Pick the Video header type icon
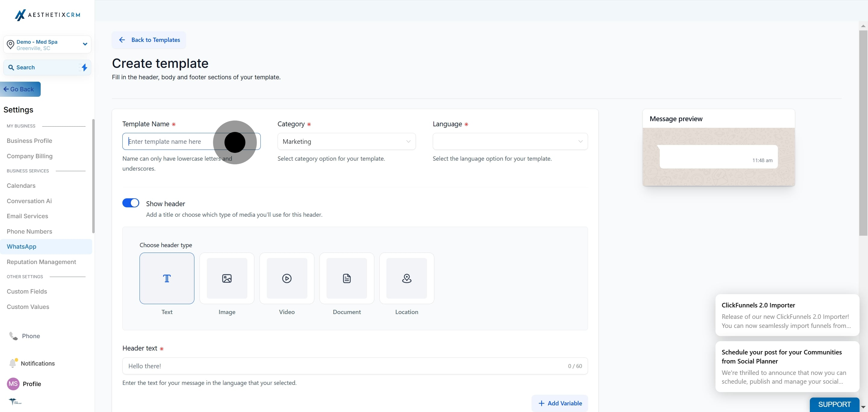 [287, 278]
